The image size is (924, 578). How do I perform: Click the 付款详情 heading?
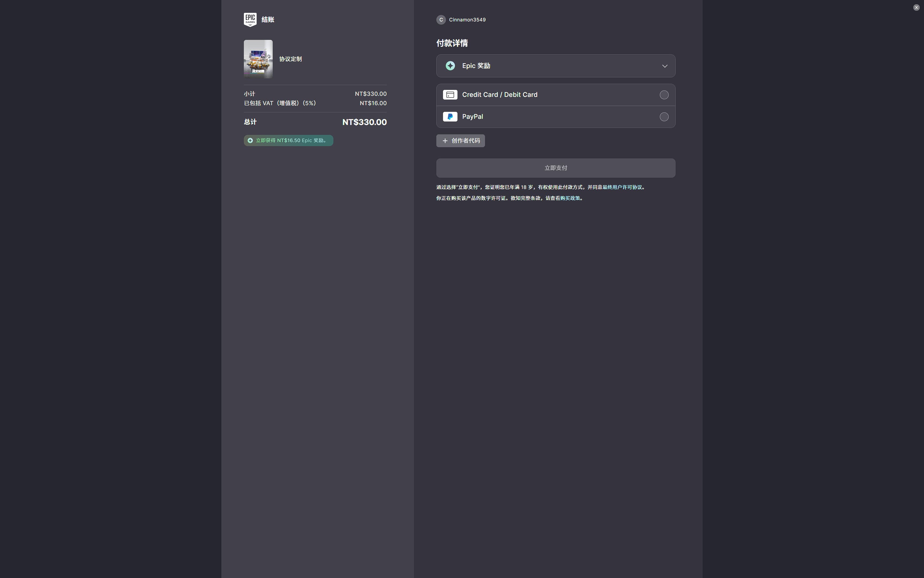(x=452, y=43)
